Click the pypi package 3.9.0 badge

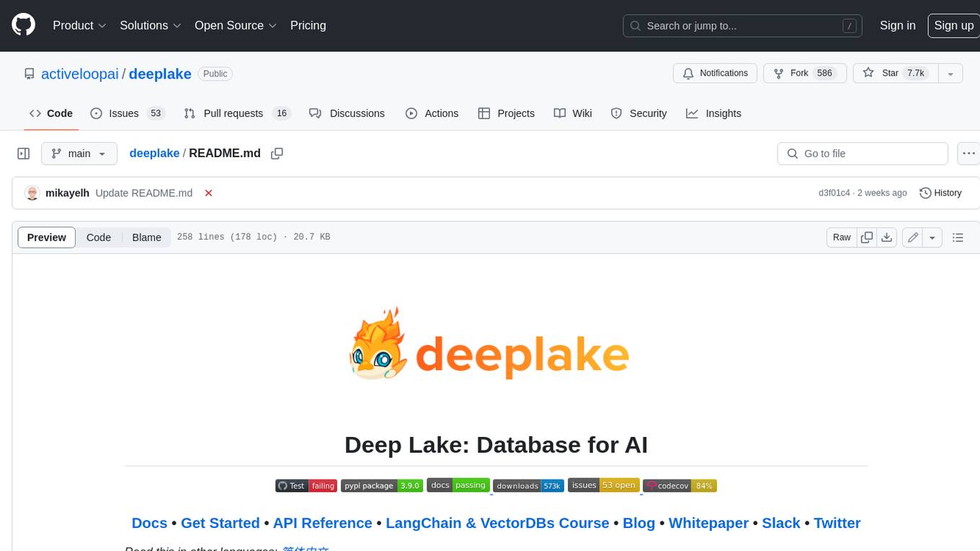(381, 485)
